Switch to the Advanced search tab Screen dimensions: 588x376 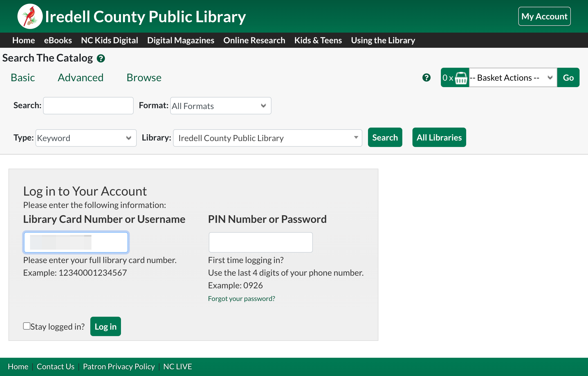(x=81, y=78)
